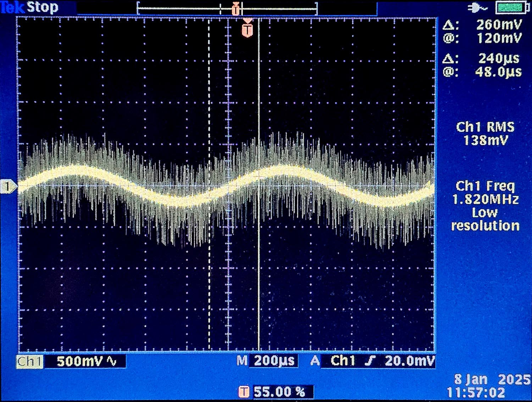Click the orange T icon beside 55.00 %
532x402 pixels.
244,392
